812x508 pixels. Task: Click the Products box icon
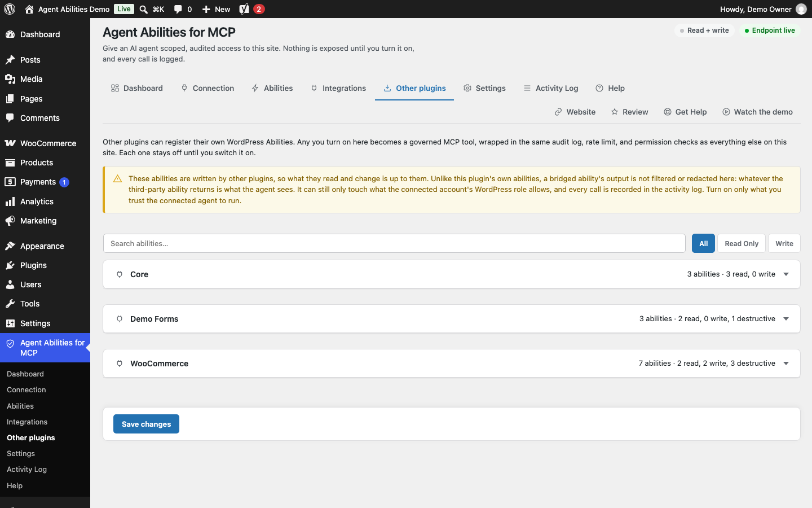click(10, 163)
